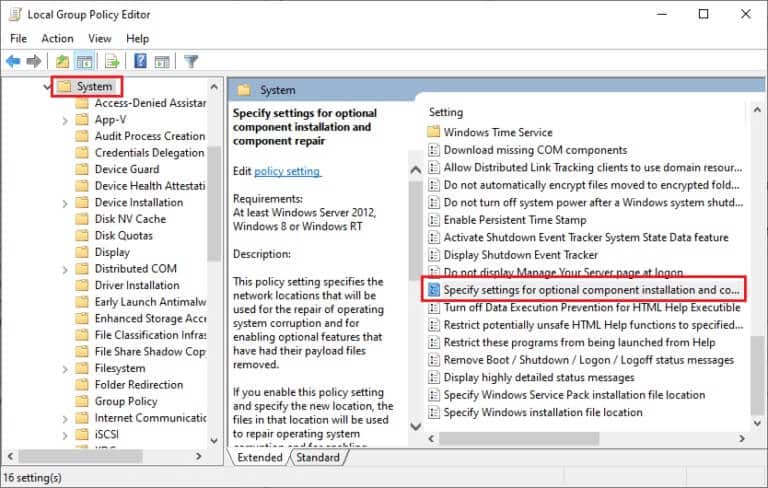
Task: Click the Up one level folder icon
Action: [62, 61]
